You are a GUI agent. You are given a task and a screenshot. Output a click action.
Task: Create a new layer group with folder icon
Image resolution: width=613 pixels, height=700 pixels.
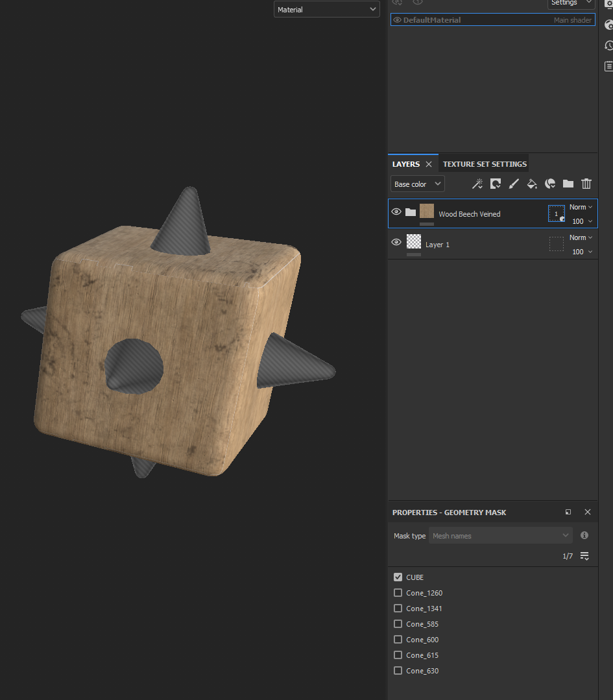[x=568, y=184]
